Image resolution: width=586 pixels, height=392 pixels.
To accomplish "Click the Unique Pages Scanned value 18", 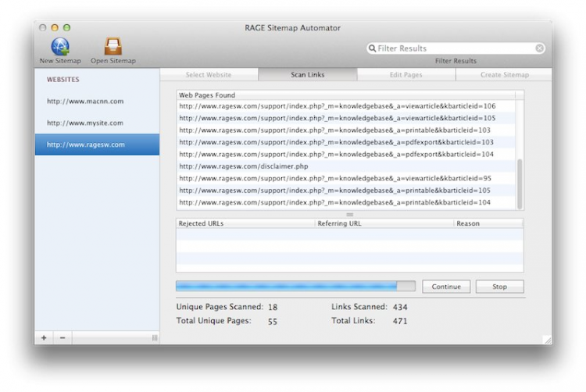I will 273,307.
